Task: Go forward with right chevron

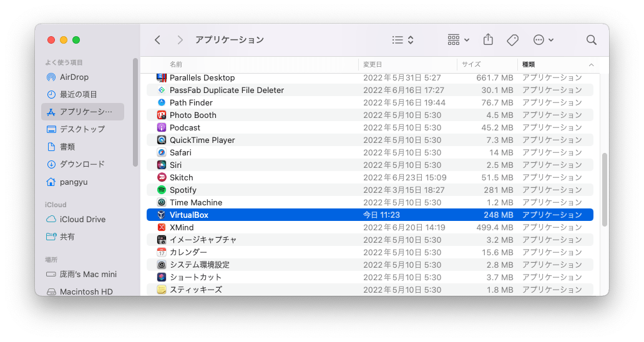Action: tap(180, 40)
